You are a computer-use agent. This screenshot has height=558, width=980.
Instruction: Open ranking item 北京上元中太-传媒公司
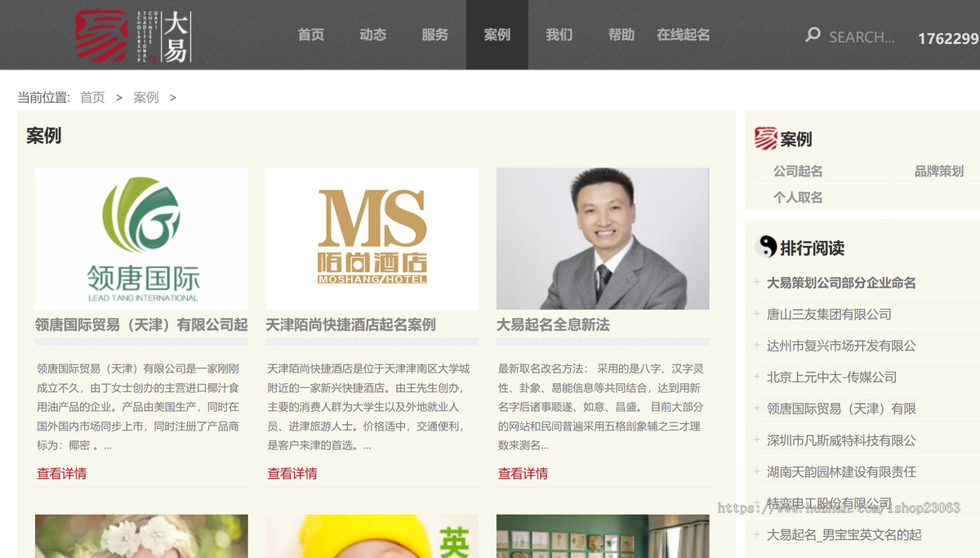coord(831,377)
